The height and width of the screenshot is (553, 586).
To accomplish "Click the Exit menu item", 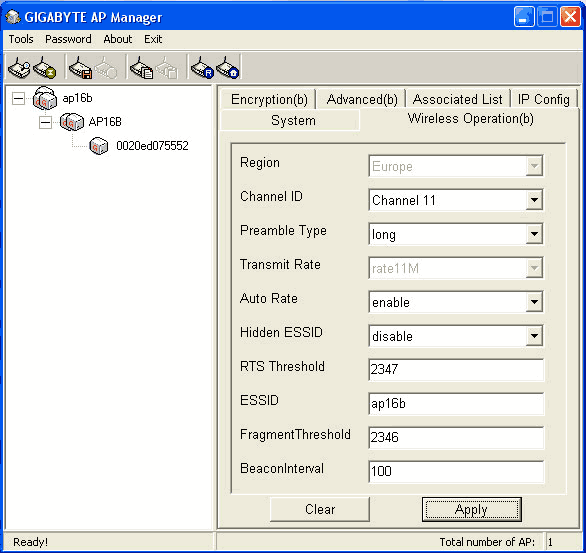I will (153, 39).
